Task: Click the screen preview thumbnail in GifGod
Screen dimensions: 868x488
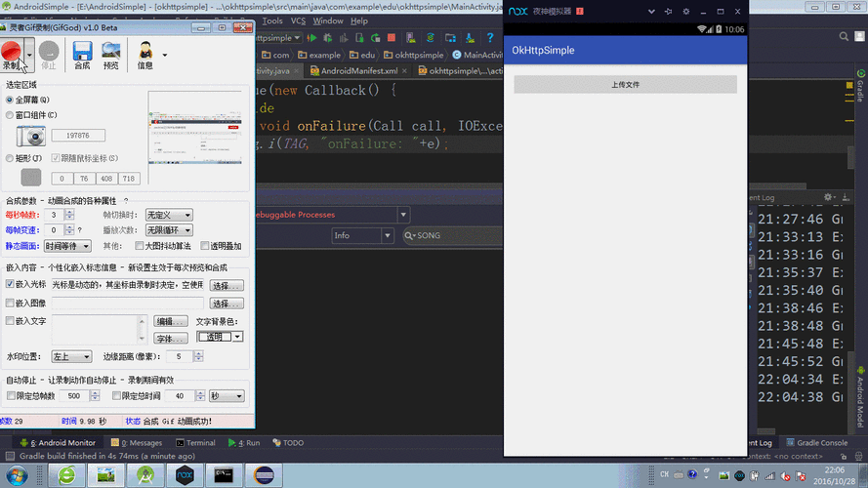Action: [195, 138]
